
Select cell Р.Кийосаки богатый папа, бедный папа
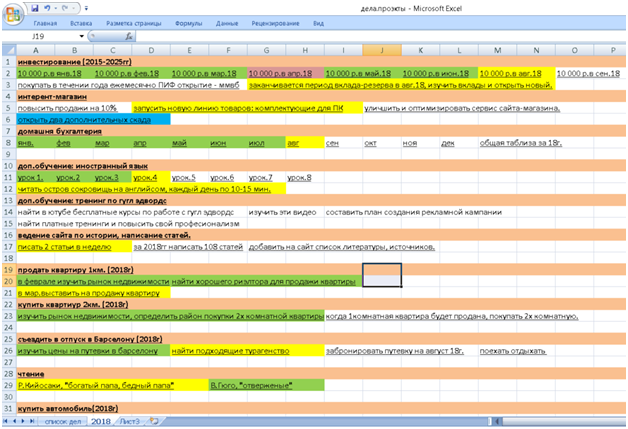(x=113, y=386)
